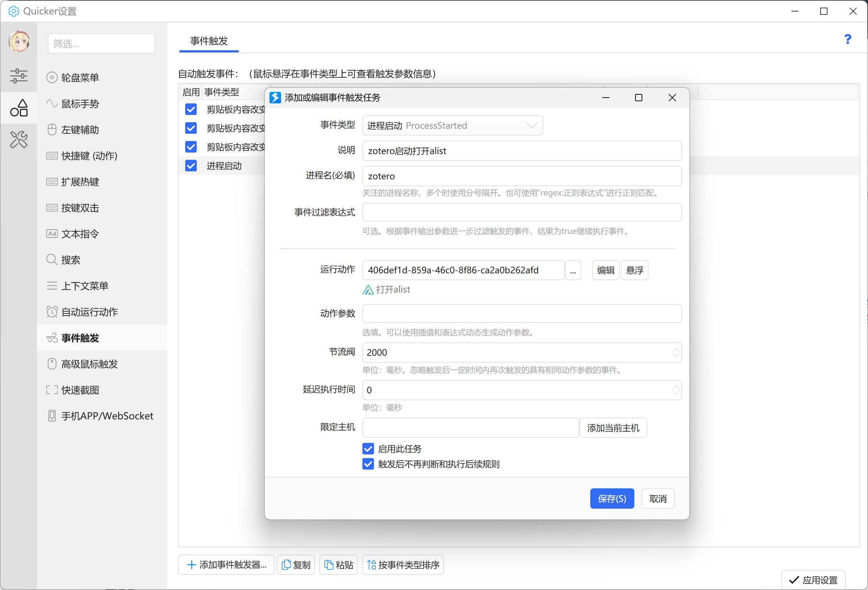The image size is (868, 590).
Task: Click the 说明 input field
Action: tap(522, 151)
